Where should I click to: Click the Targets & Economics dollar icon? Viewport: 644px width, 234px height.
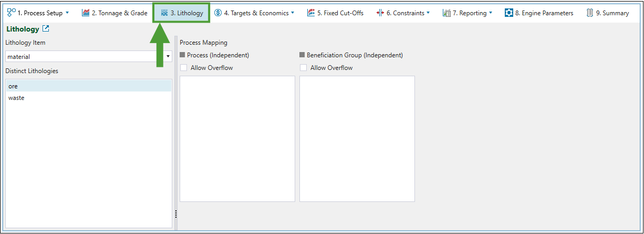click(218, 13)
